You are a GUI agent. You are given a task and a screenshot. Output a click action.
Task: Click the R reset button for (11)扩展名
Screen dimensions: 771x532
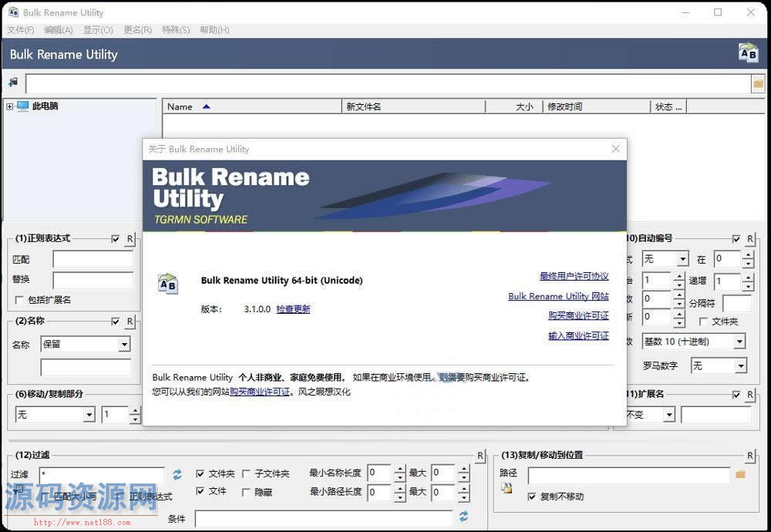(750, 395)
